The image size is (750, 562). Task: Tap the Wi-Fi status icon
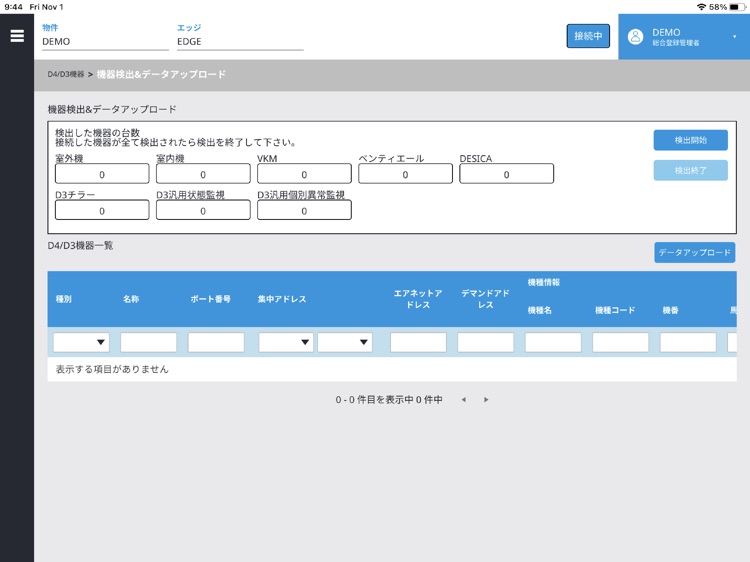point(701,7)
